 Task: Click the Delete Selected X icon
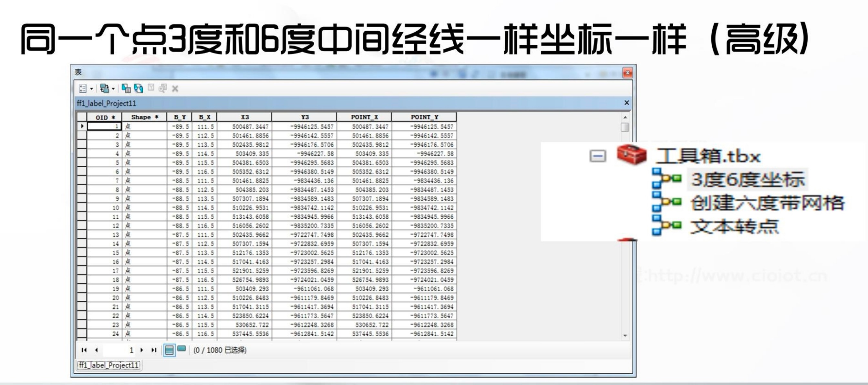pos(175,89)
